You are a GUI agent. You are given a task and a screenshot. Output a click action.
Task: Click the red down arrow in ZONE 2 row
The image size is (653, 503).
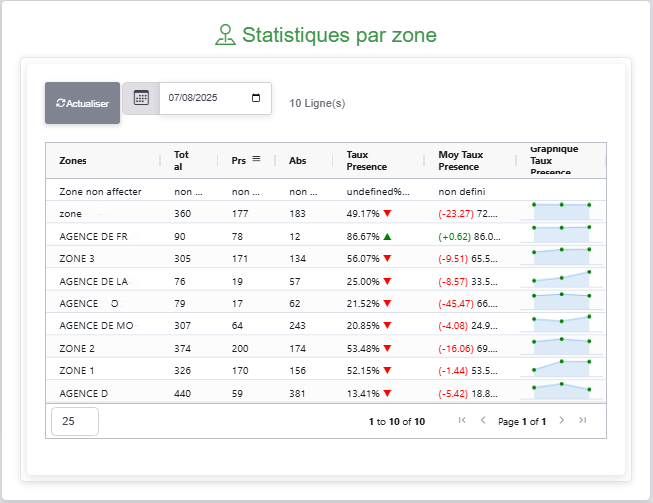pyautogui.click(x=387, y=348)
